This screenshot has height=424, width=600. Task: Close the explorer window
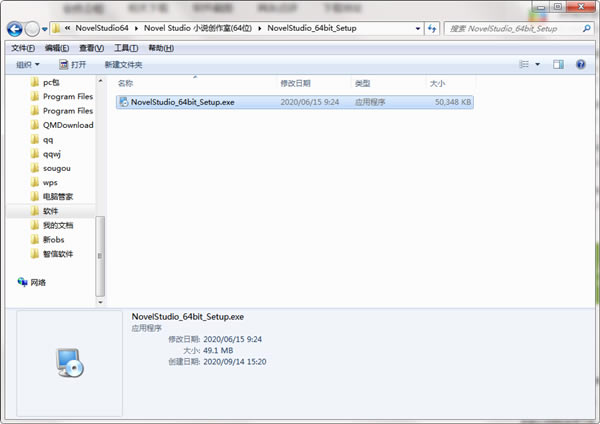(x=580, y=7)
